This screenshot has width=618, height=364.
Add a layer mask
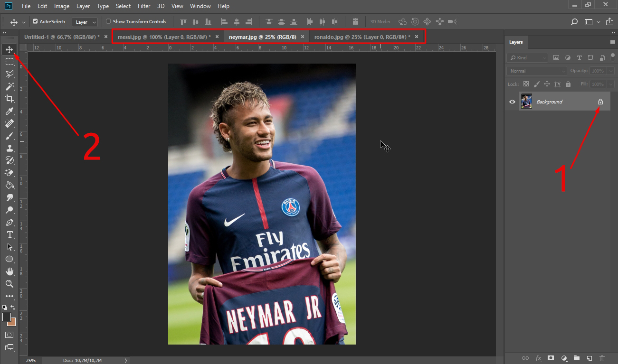(x=551, y=358)
